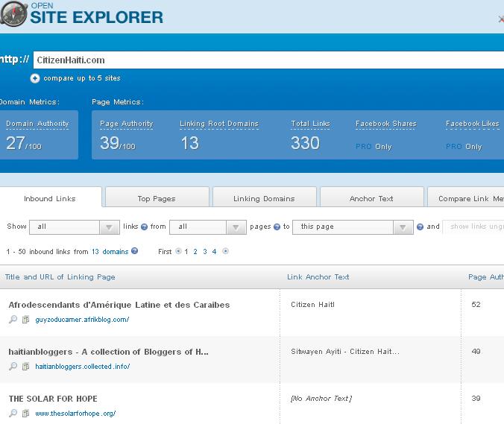Screen dimensions: 504x424
Task: Click the help icon after 'pages'
Action: (x=277, y=227)
